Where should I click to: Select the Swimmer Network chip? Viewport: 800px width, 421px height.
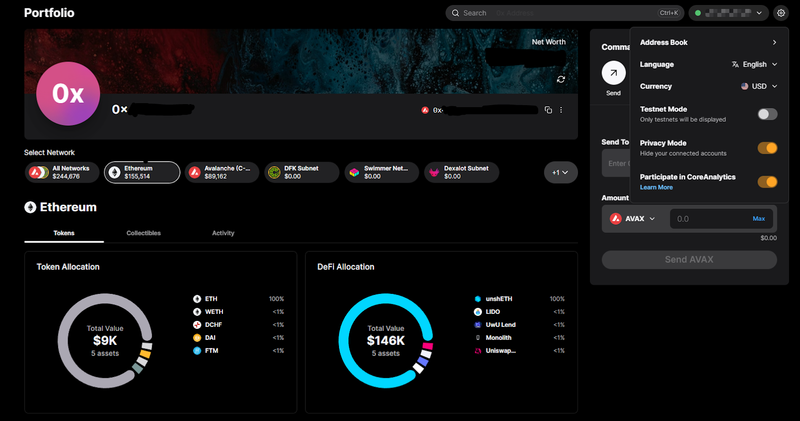[x=382, y=172]
